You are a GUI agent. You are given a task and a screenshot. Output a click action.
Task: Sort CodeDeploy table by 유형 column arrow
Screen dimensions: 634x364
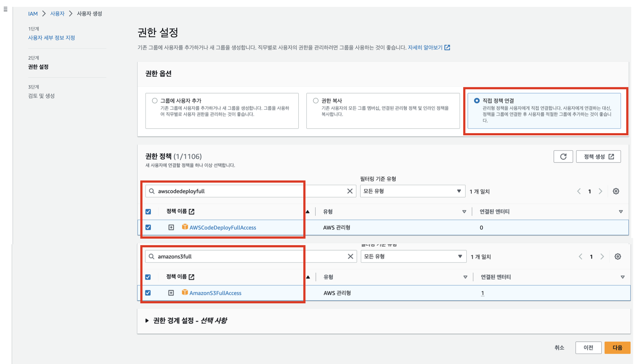coord(464,212)
